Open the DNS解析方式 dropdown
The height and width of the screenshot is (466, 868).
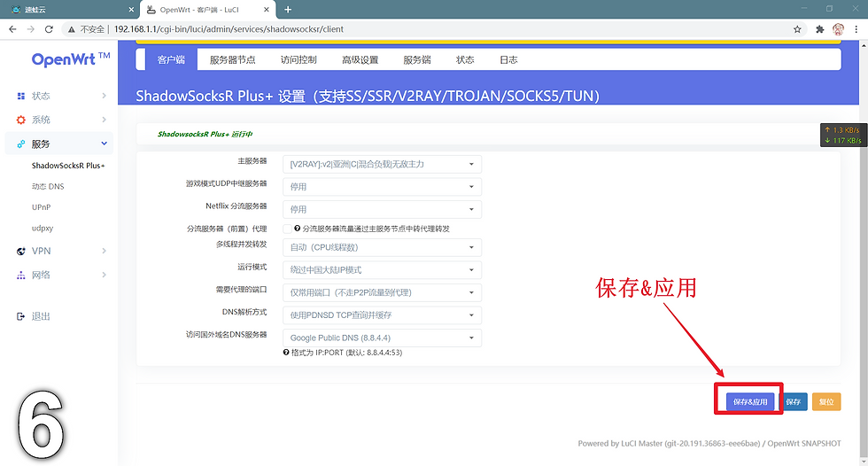click(382, 315)
